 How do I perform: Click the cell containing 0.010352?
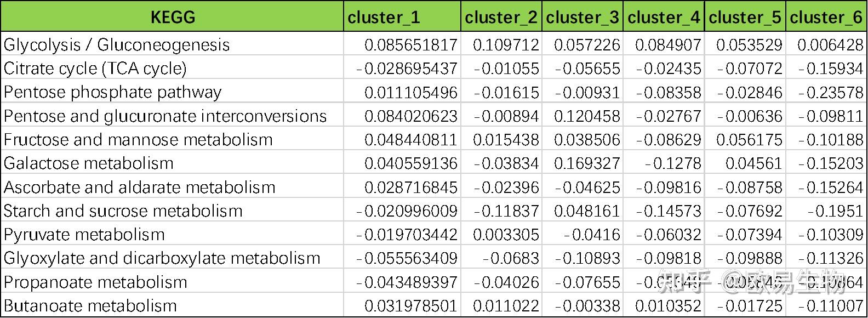point(668,305)
